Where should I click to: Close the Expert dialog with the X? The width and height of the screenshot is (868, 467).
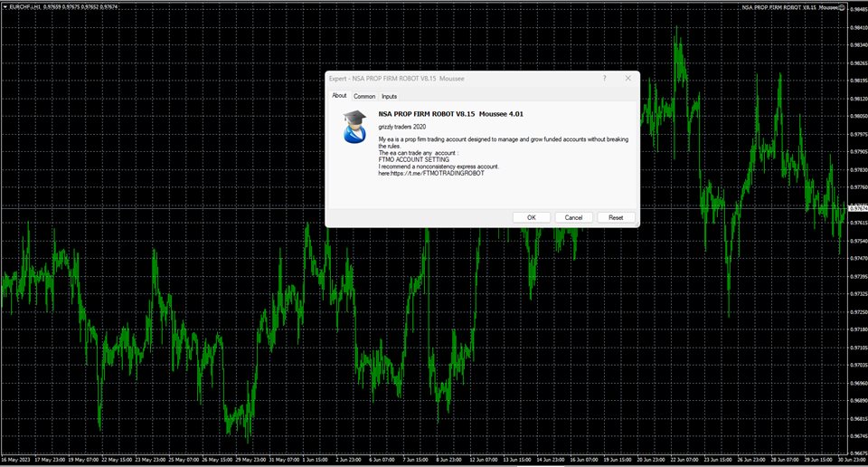pos(627,78)
